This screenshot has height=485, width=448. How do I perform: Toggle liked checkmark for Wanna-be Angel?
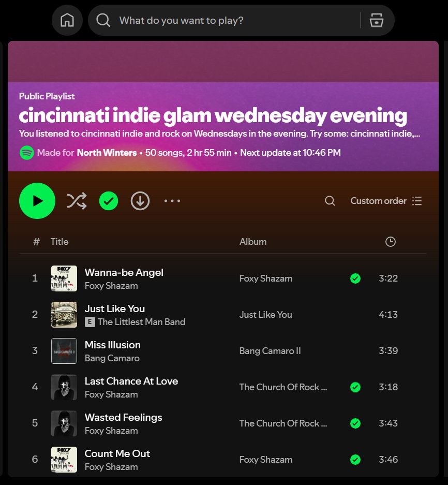(x=355, y=278)
